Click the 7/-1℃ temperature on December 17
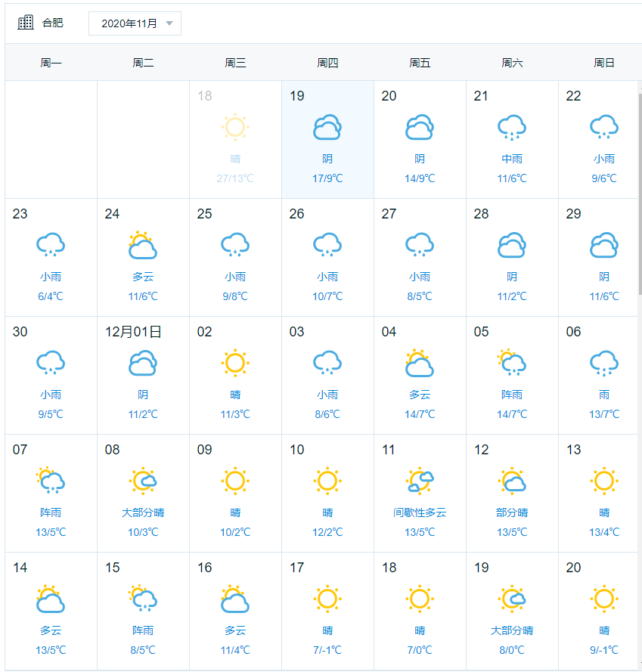642x672 pixels. coord(327,650)
